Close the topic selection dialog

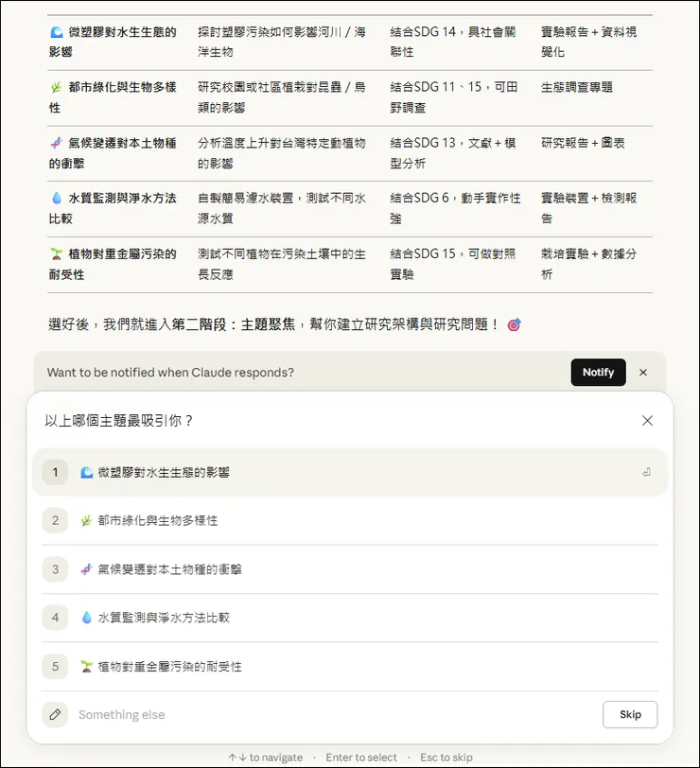click(x=647, y=420)
